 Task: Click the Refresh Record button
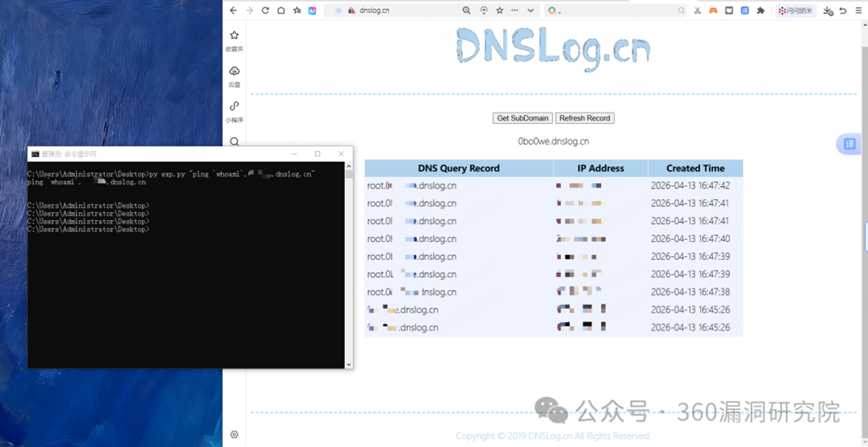pyautogui.click(x=585, y=118)
